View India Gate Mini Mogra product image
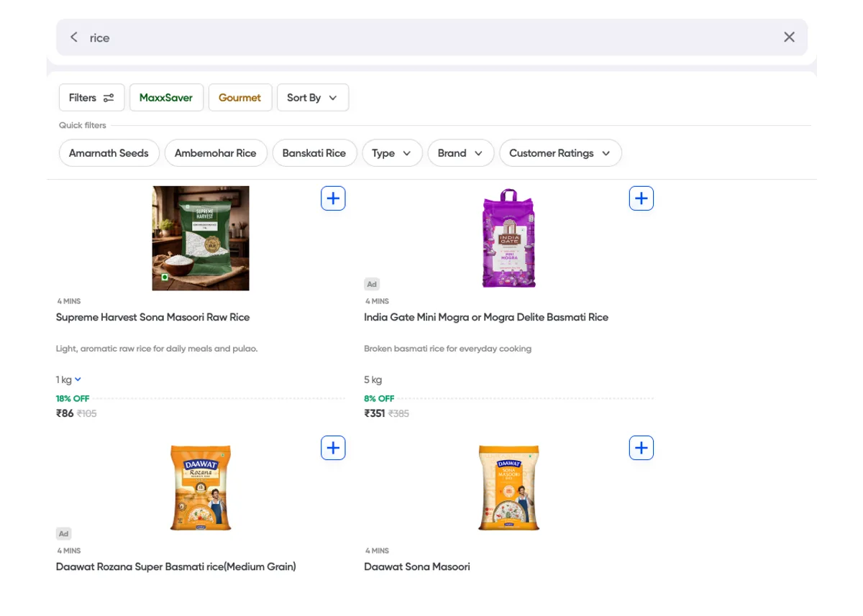This screenshot has height=616, width=863. pos(508,238)
